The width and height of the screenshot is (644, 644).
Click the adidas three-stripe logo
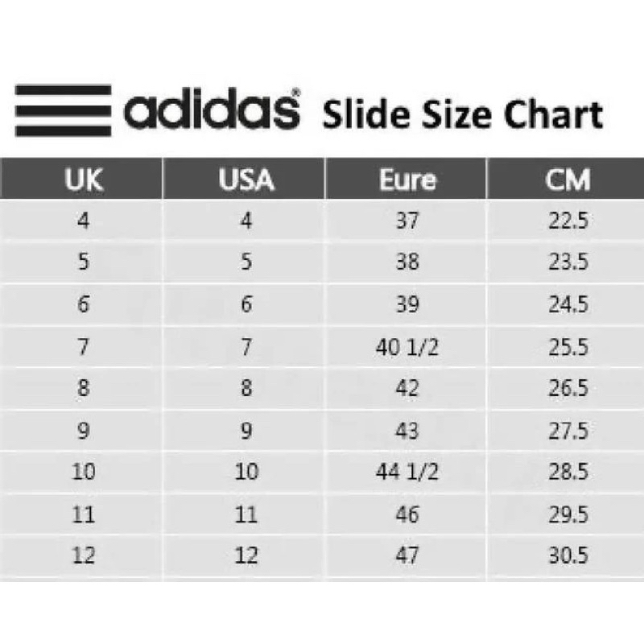[63, 110]
